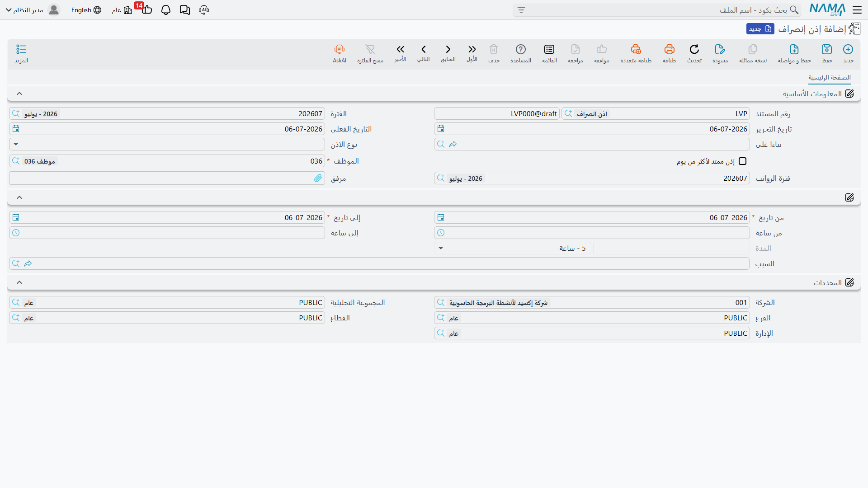Image resolution: width=868 pixels, height=488 pixels.
Task: Print the document with طباعة icon
Action: point(670,49)
